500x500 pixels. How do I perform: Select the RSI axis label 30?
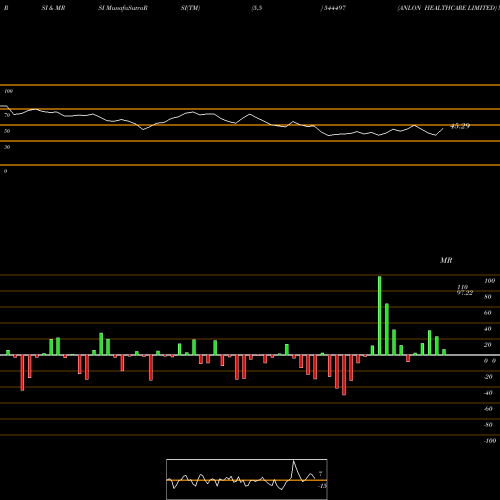(7, 147)
